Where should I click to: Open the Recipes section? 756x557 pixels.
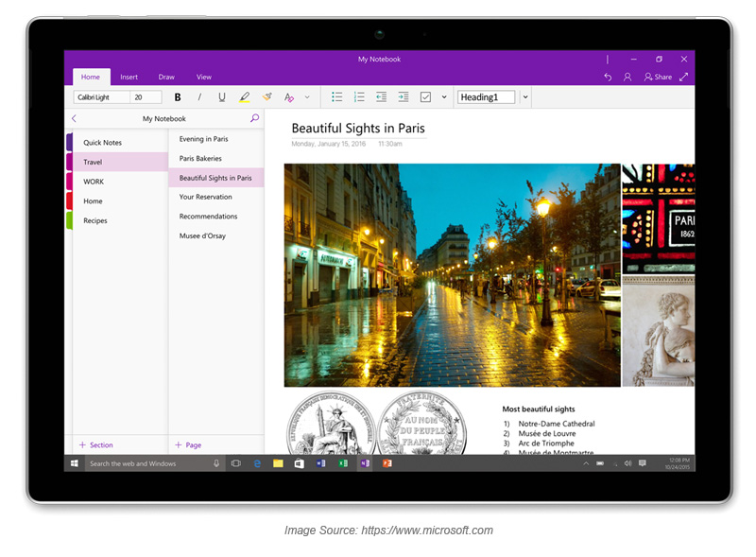point(120,220)
